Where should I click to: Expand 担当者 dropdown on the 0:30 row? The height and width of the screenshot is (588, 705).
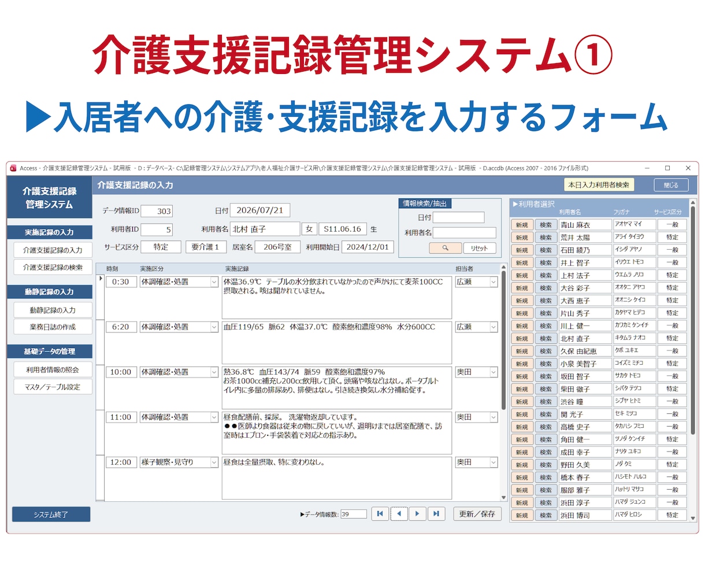(493, 282)
